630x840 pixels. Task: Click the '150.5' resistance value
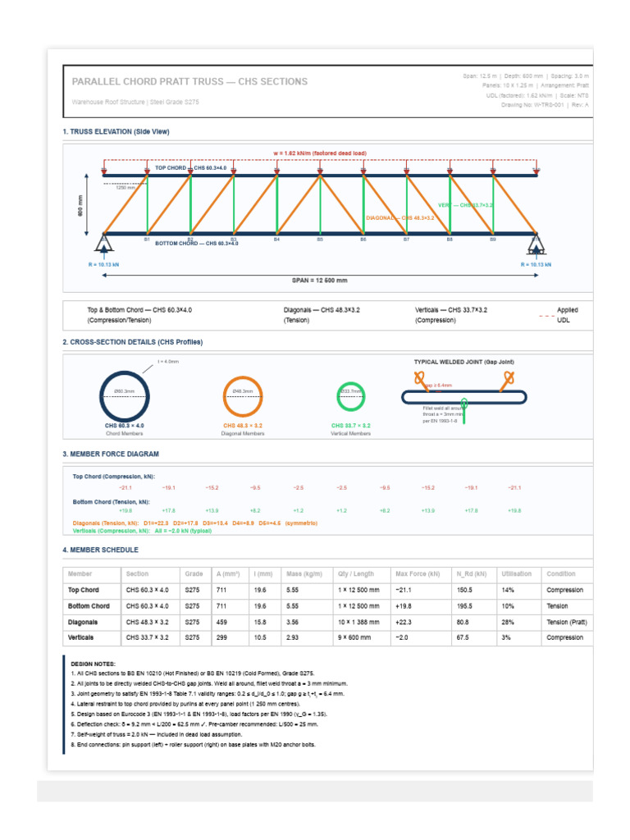tap(464, 590)
